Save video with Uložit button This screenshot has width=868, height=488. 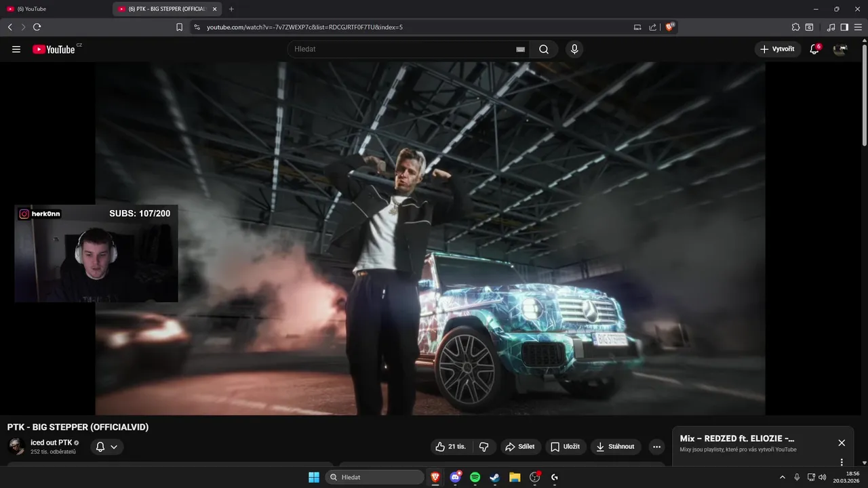[x=565, y=447]
